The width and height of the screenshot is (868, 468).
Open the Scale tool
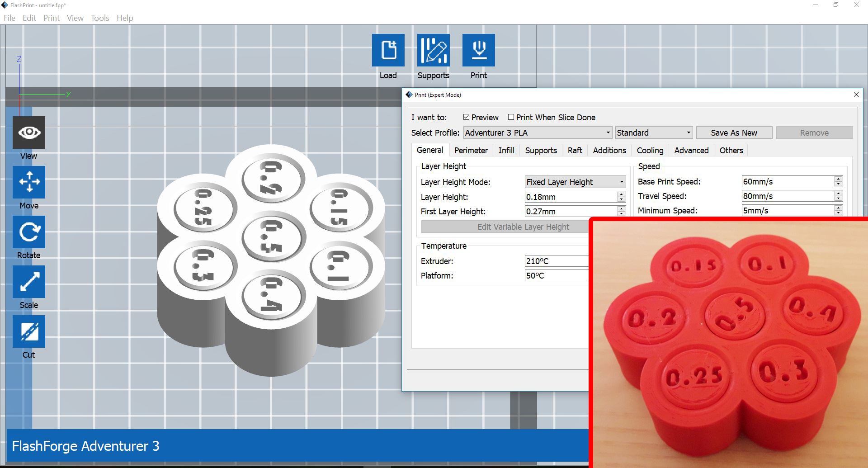pos(28,281)
